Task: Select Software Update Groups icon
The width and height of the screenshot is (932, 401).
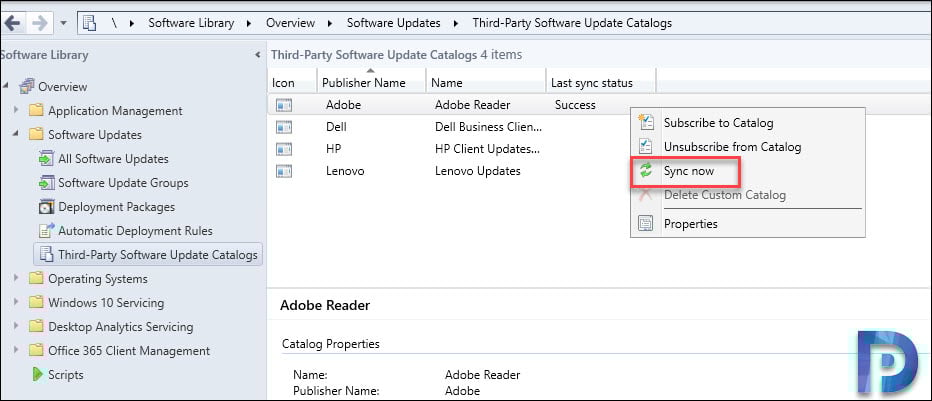Action: click(46, 182)
